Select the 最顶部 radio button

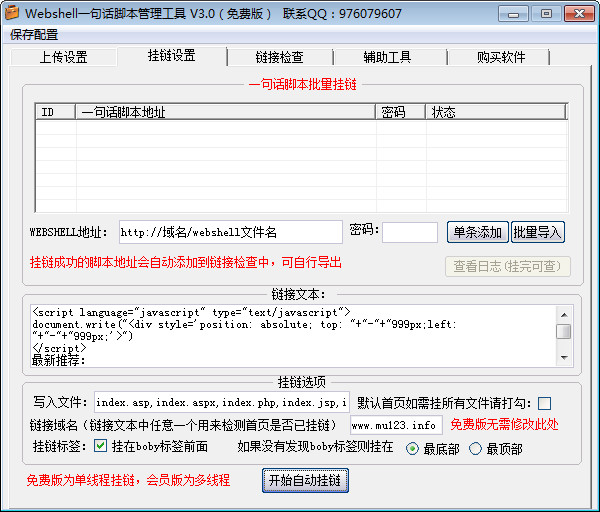point(475,448)
